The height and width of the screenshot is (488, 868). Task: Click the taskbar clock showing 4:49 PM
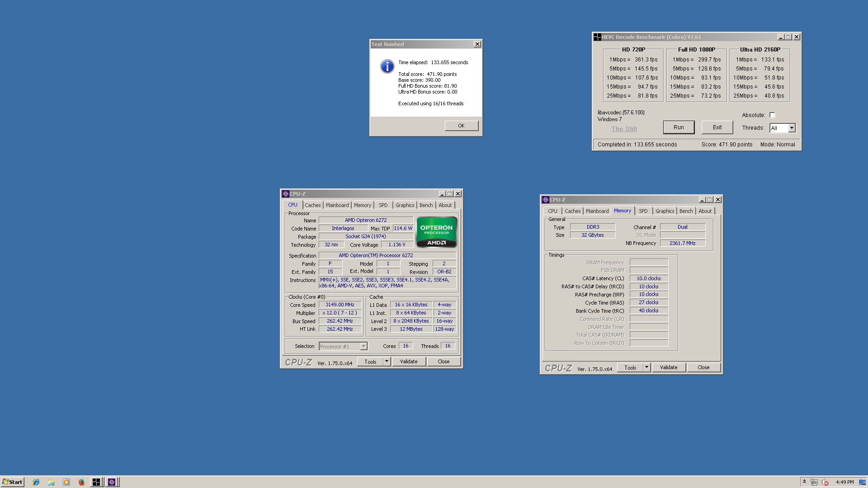(x=844, y=482)
